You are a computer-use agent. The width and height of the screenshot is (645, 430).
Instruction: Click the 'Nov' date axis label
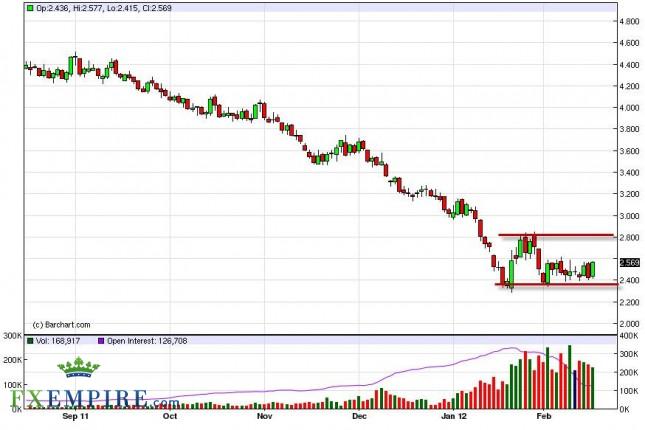pos(264,416)
